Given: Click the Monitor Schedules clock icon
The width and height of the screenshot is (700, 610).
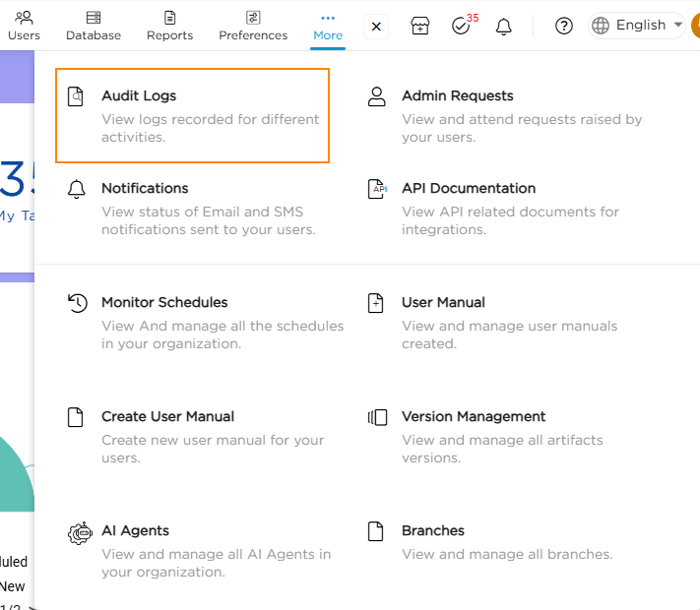Looking at the screenshot, I should click(77, 303).
